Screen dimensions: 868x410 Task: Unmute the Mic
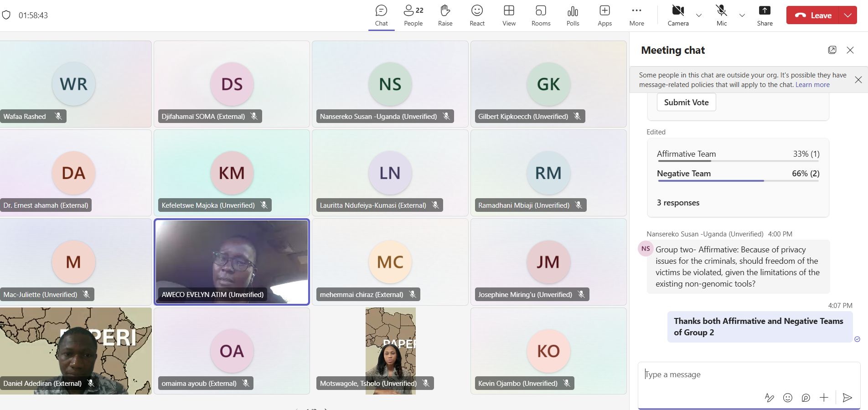[721, 15]
